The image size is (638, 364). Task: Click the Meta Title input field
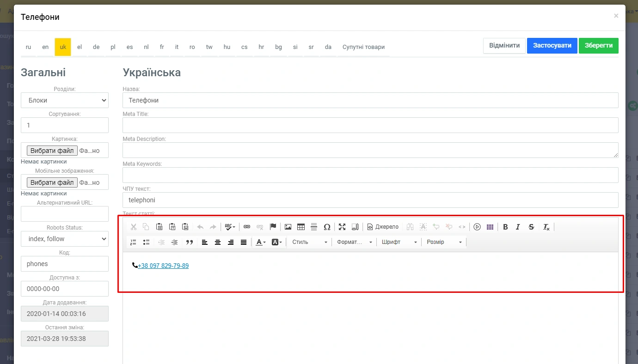click(370, 125)
